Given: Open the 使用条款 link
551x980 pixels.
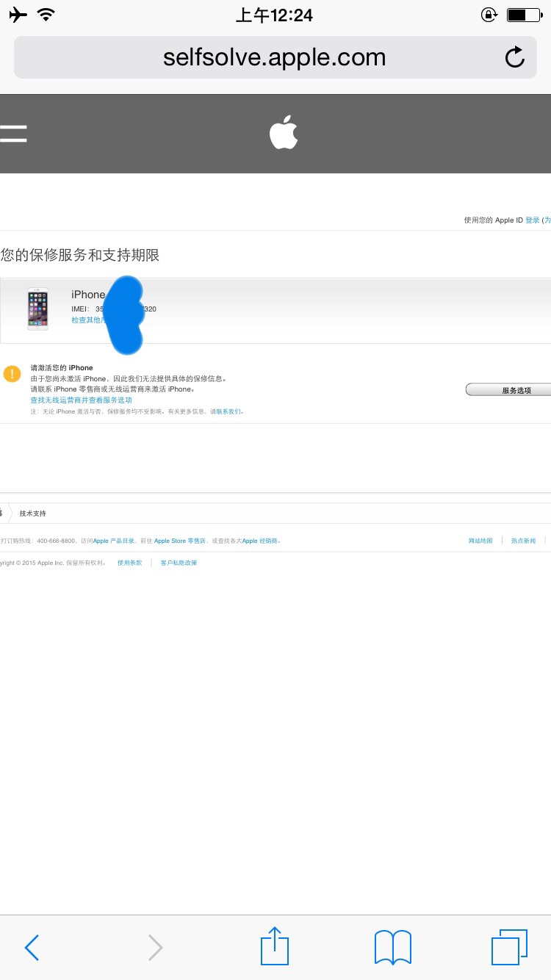Looking at the screenshot, I should pos(130,563).
